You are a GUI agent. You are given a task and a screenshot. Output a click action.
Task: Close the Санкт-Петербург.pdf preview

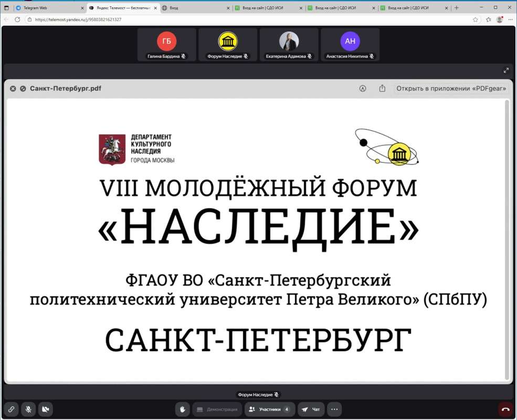pos(13,89)
